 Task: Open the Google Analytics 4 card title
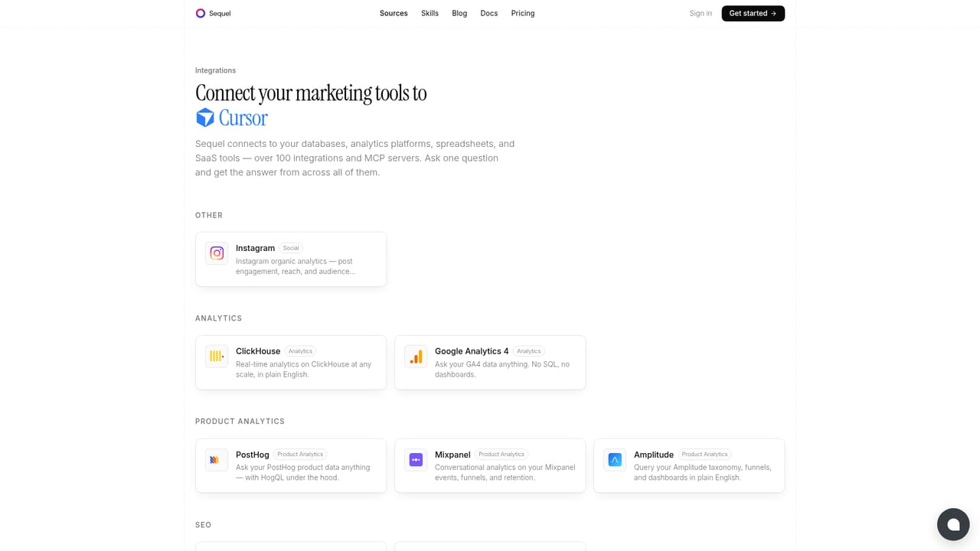click(x=472, y=351)
